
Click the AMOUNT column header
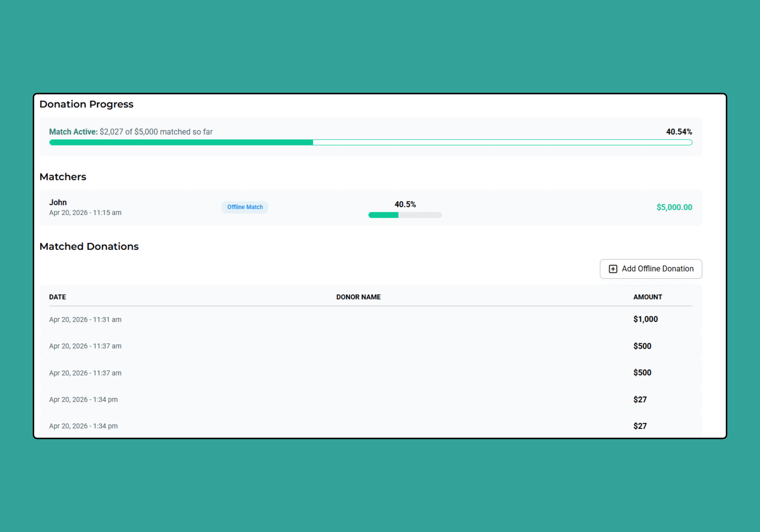[647, 297]
